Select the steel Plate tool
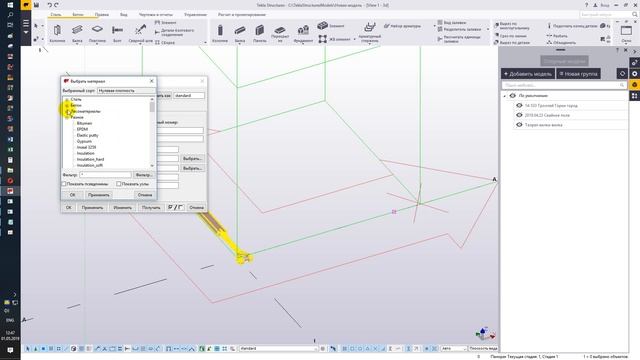Screen dimensions: 640x360 pos(97,33)
